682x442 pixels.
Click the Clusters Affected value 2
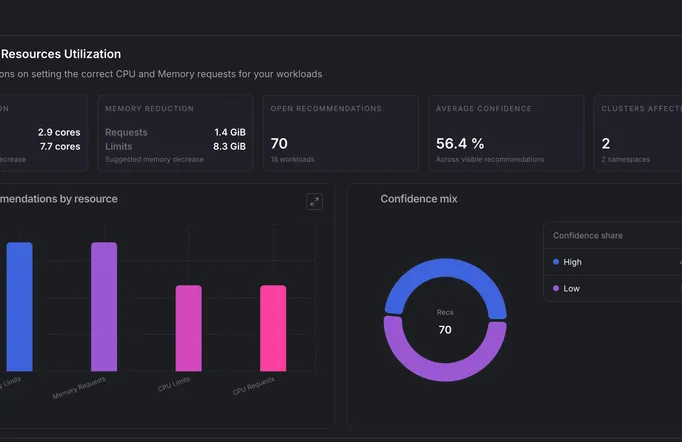605,144
